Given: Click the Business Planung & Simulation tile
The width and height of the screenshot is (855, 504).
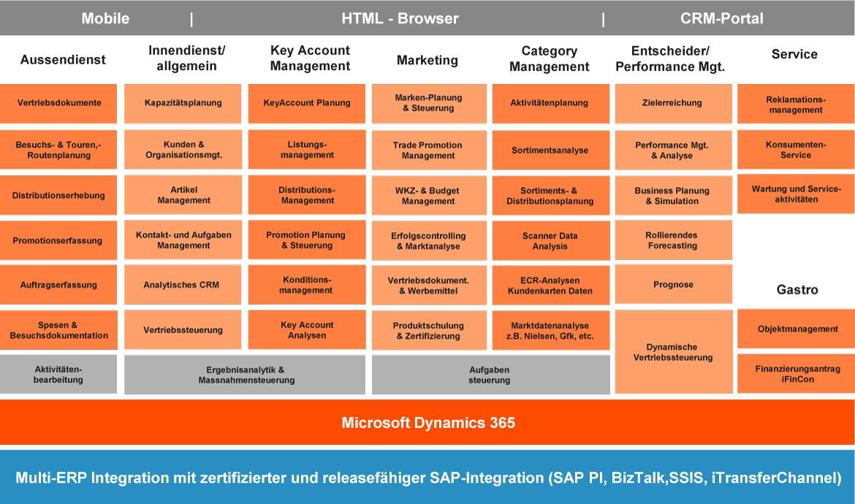Looking at the screenshot, I should tap(674, 196).
